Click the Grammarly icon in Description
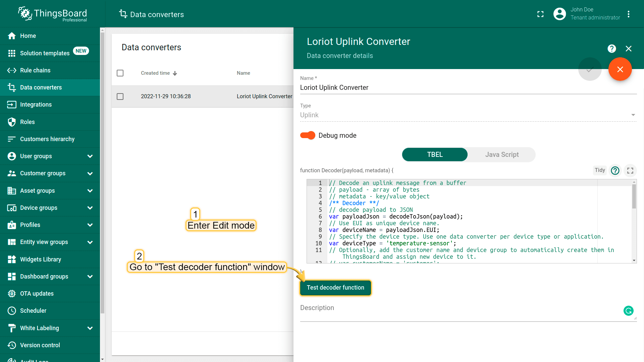This screenshot has height=362, width=644. point(628,311)
